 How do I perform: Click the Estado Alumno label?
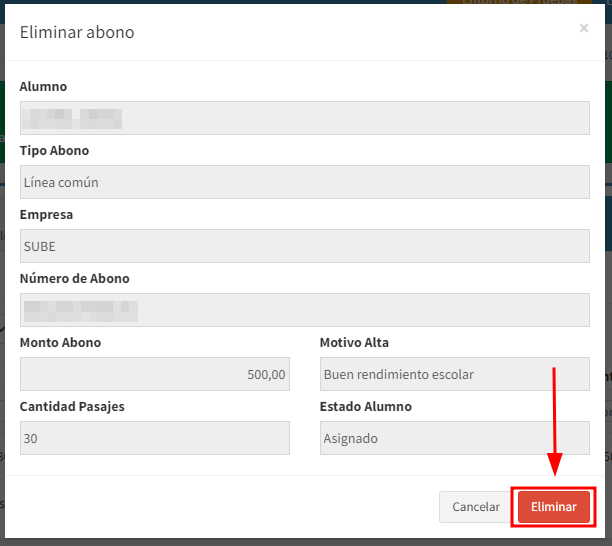coord(365,406)
